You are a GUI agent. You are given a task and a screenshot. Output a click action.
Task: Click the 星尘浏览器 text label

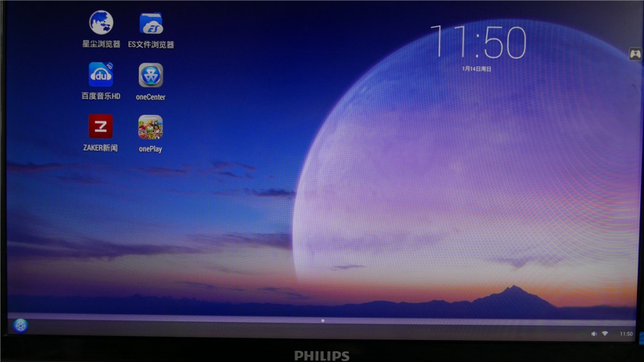[x=101, y=45]
